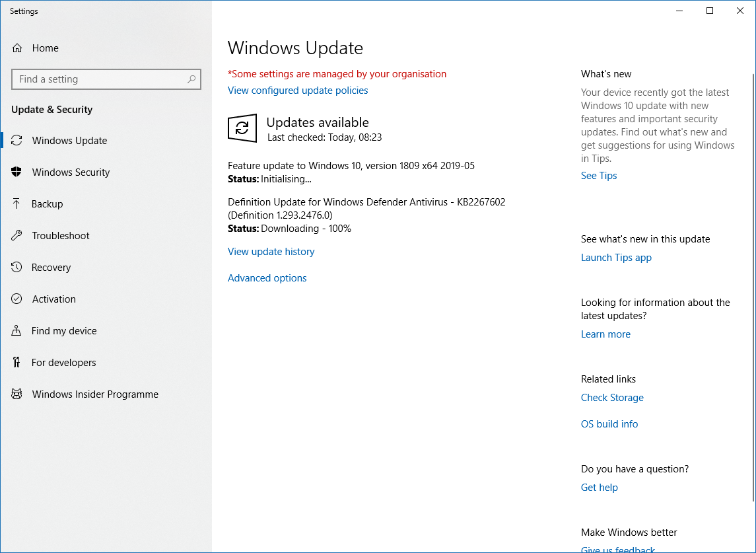
Task: Open Windows Insider Programme page
Action: click(106, 394)
